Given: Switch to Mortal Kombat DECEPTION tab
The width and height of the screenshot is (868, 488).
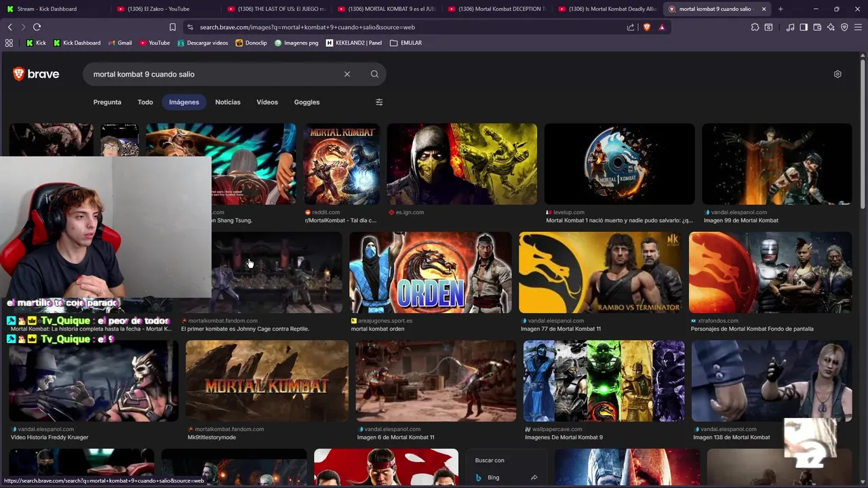Looking at the screenshot, I should tap(496, 9).
